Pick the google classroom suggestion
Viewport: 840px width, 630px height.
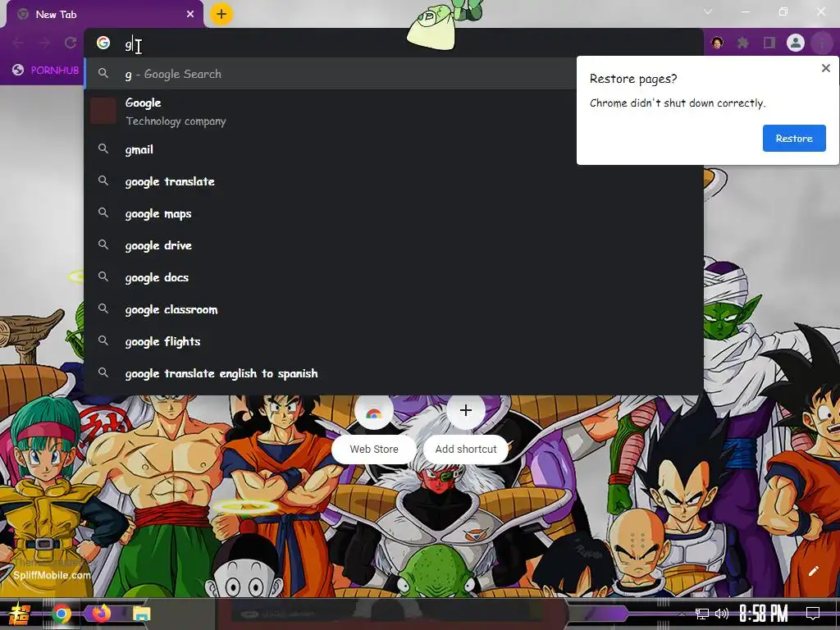393,309
